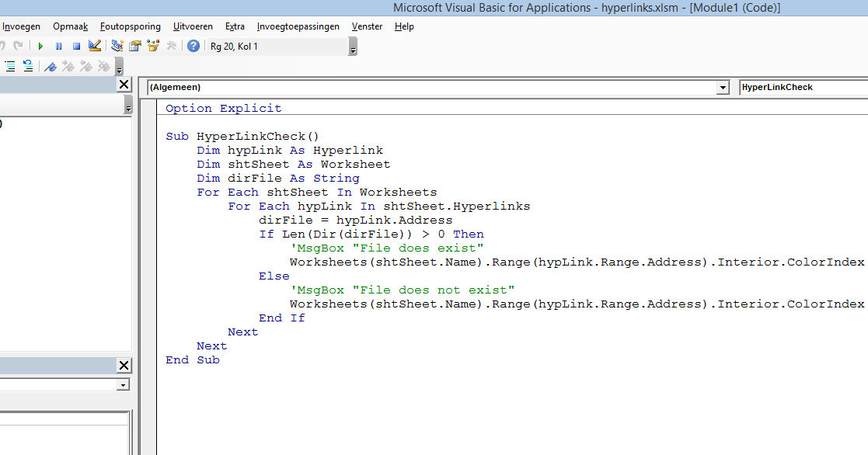
Task: Click the 'Dim hypLink As Hyperlink' line
Action: [x=290, y=151]
